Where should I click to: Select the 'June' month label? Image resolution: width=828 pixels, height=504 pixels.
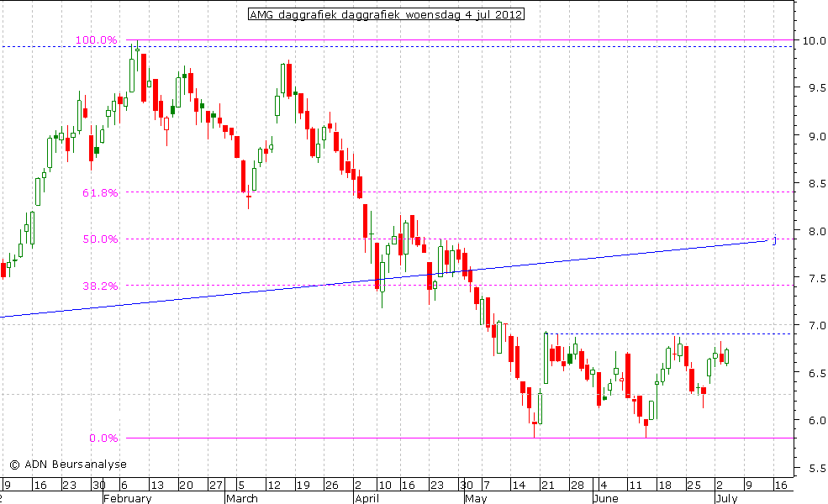(x=605, y=498)
